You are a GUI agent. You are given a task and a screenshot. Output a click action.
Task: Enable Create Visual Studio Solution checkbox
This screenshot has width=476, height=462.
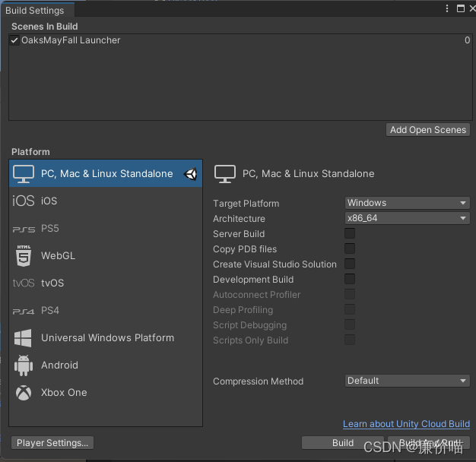350,264
